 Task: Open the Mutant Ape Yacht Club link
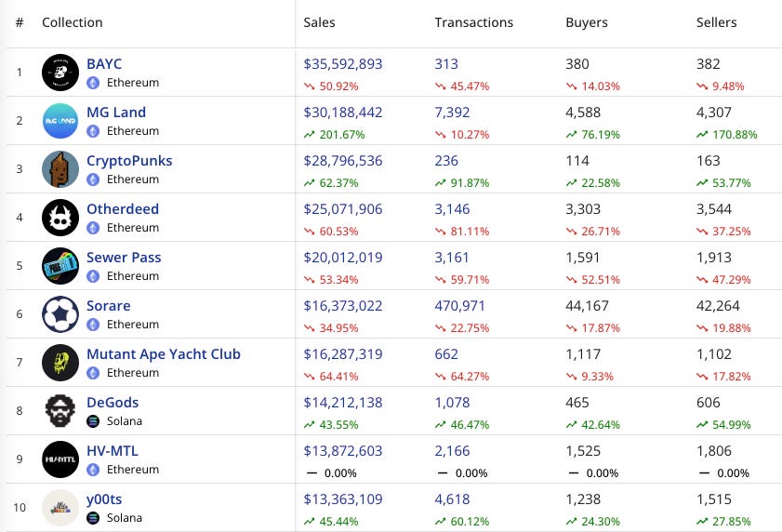click(x=164, y=354)
